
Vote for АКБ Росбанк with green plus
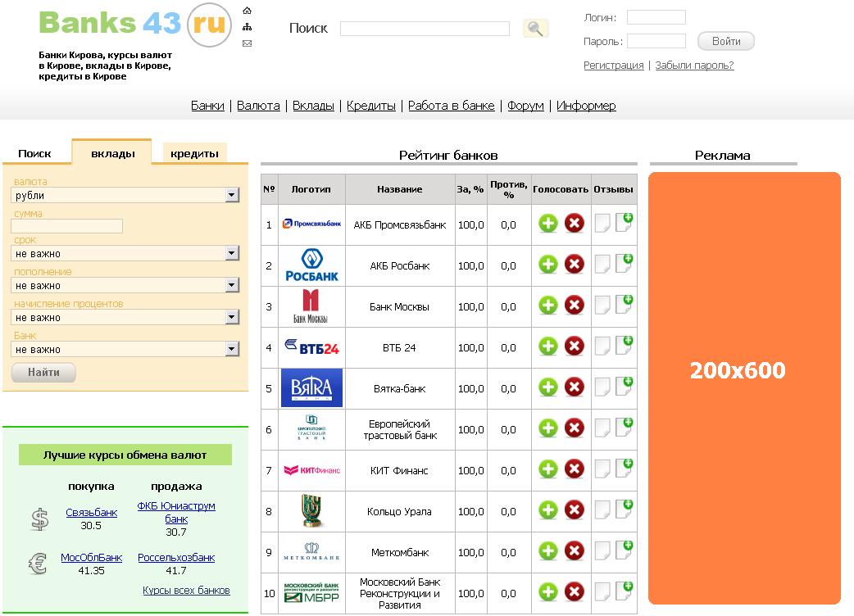click(x=548, y=265)
